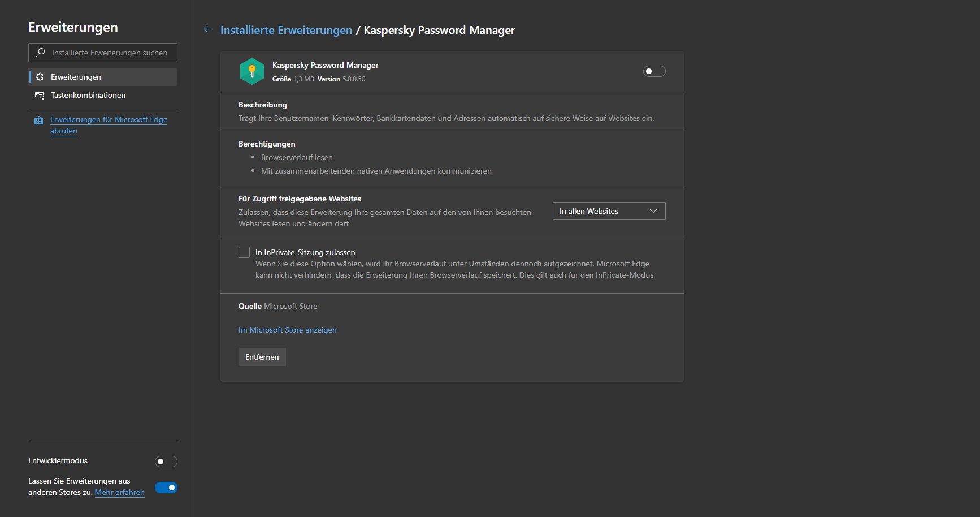Click the dropdown chevron for site access
Image resolution: width=980 pixels, height=517 pixels.
coord(653,211)
